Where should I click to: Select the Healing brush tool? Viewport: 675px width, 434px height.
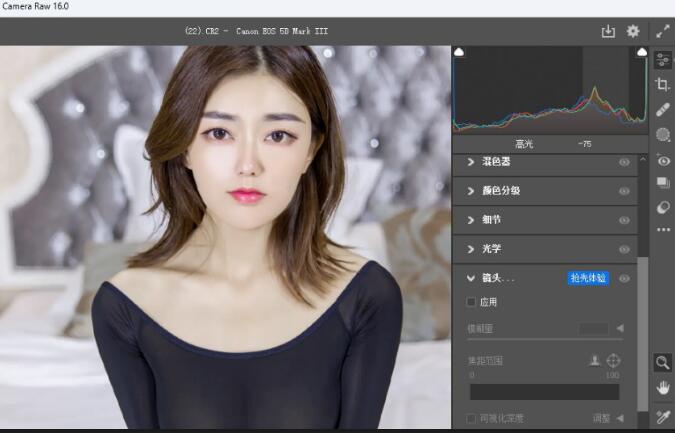coord(663,109)
